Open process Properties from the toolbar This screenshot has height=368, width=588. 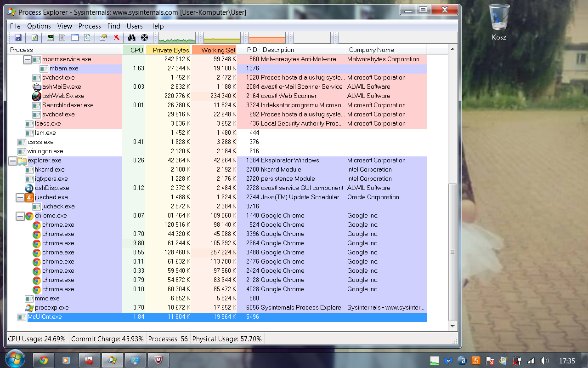103,38
